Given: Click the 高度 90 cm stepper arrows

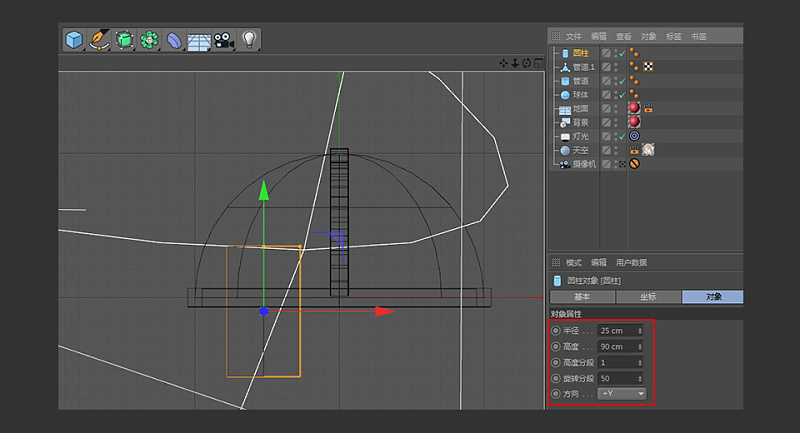Looking at the screenshot, I should (640, 346).
